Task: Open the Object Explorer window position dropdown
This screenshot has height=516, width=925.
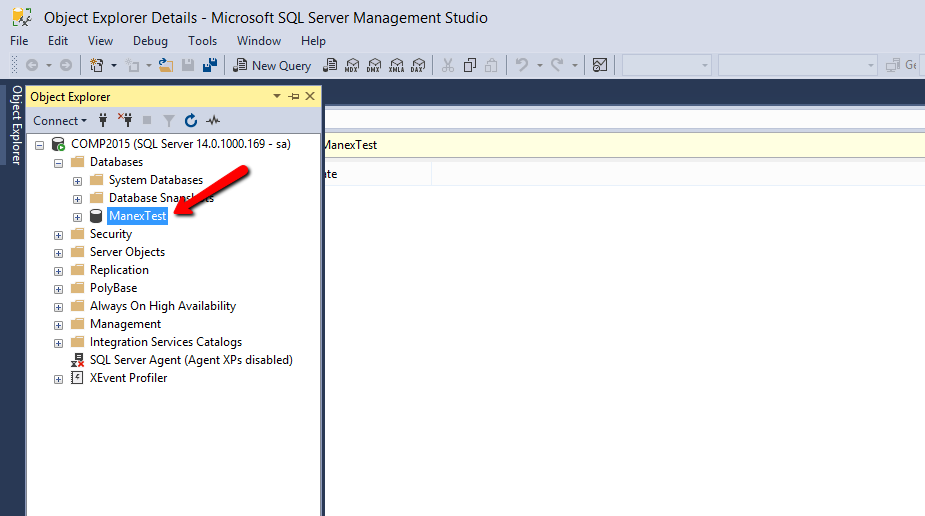Action: (x=277, y=96)
